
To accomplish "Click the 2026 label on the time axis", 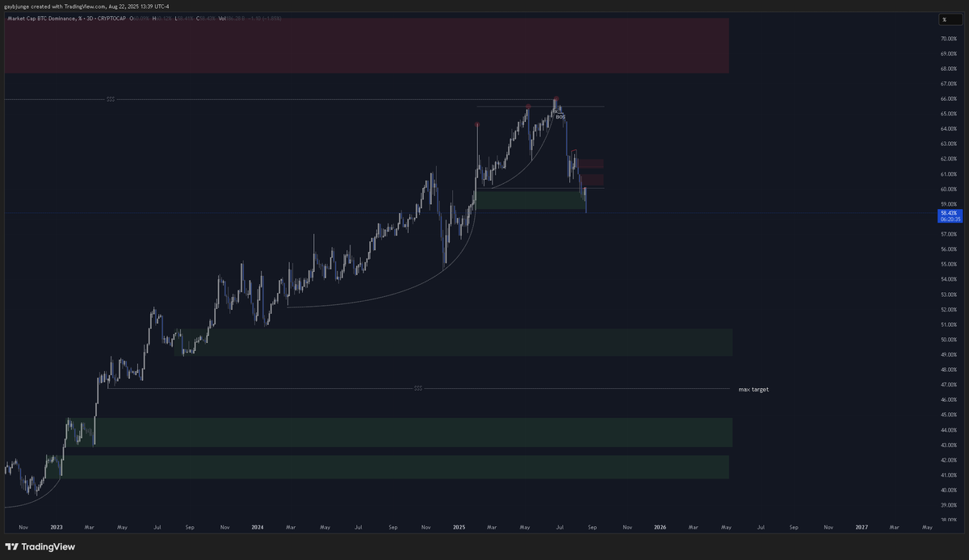I will [660, 527].
